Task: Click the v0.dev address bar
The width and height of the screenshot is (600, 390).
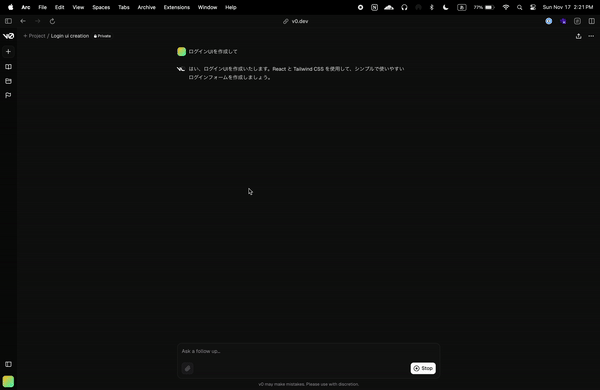Action: tap(300, 21)
